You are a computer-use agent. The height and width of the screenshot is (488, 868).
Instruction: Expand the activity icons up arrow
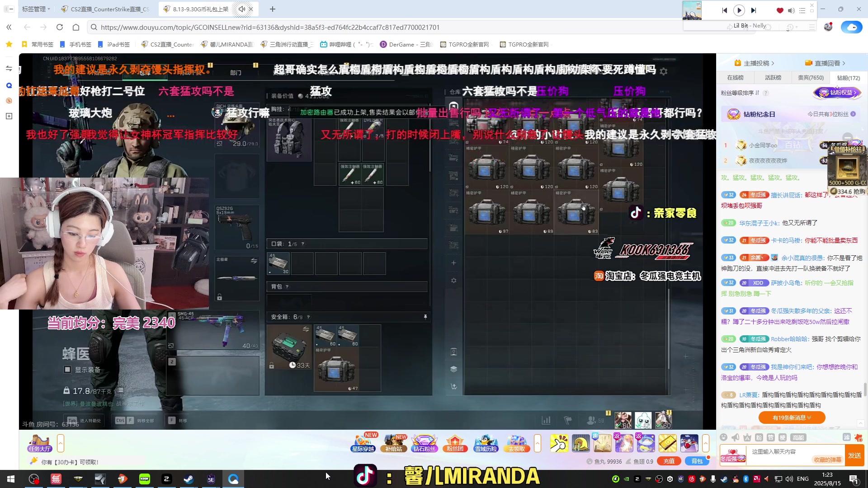point(538,443)
